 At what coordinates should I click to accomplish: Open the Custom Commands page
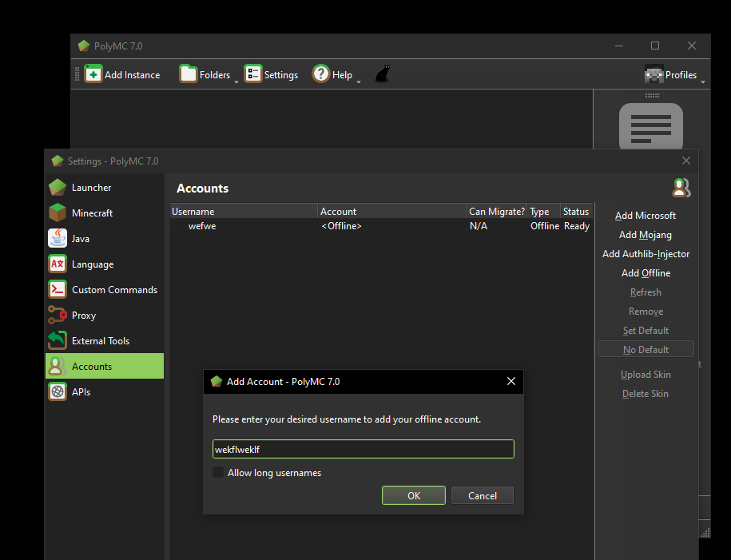click(105, 289)
